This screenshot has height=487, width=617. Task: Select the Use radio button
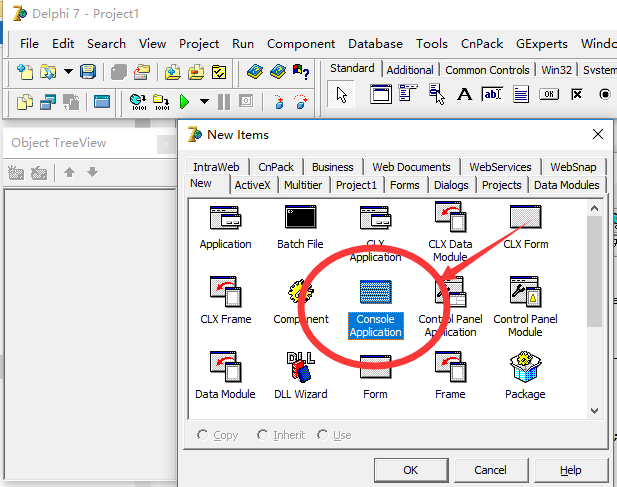[x=334, y=435]
